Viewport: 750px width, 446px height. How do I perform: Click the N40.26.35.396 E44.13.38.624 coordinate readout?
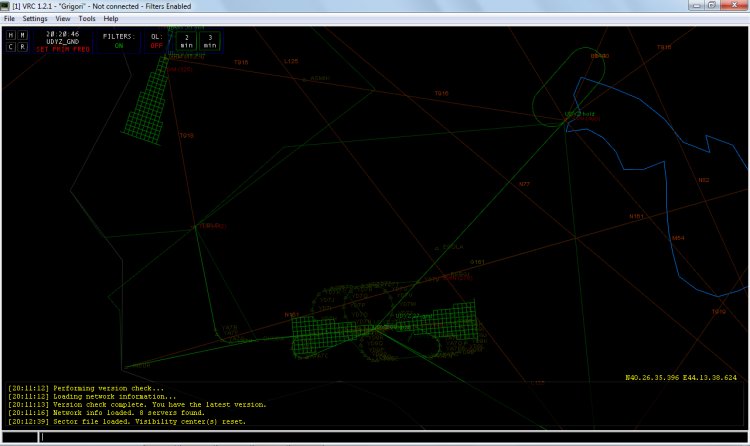681,378
